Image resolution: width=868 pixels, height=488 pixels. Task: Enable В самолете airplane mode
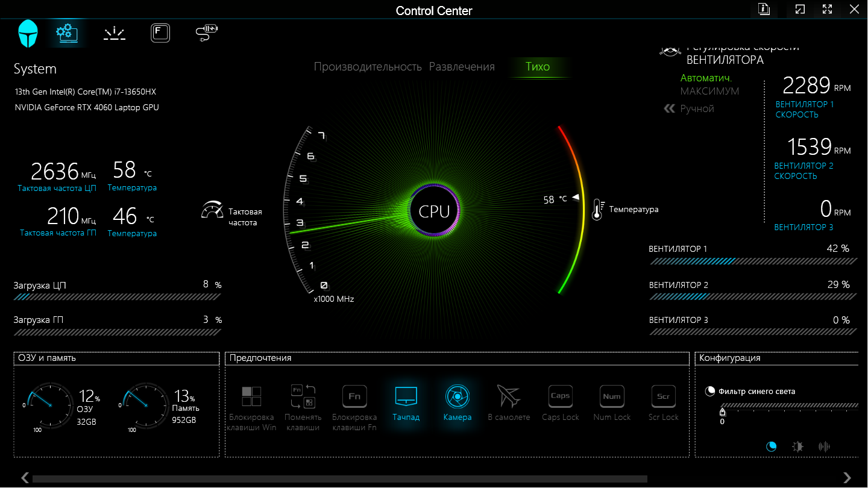coord(509,396)
